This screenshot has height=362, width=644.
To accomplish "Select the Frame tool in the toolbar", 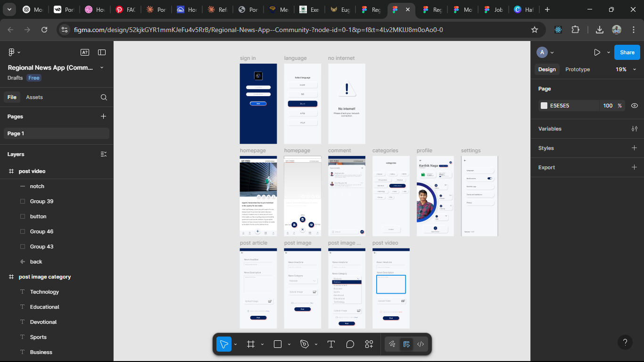I will pos(251,344).
